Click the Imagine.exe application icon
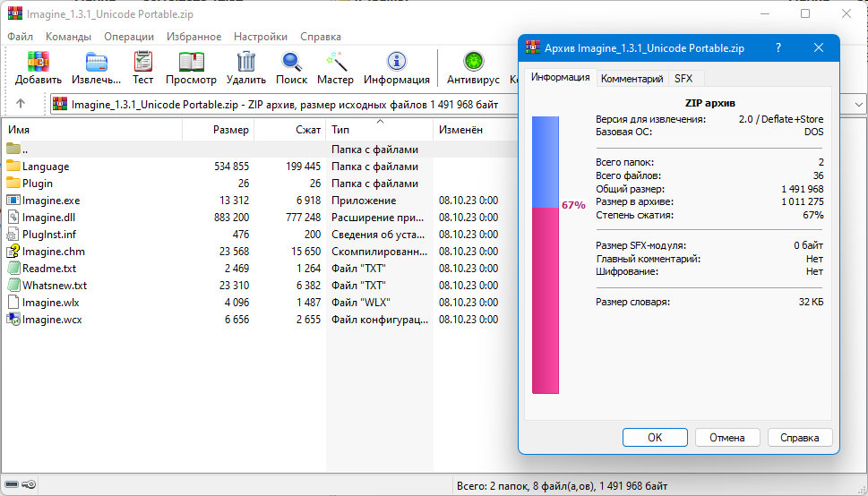 pyautogui.click(x=13, y=201)
